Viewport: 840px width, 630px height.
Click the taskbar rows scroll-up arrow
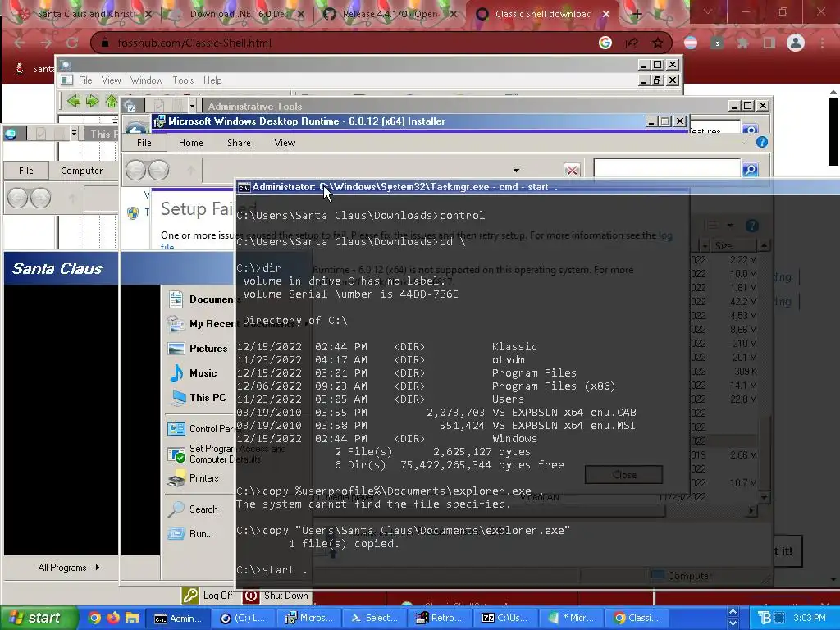click(733, 612)
